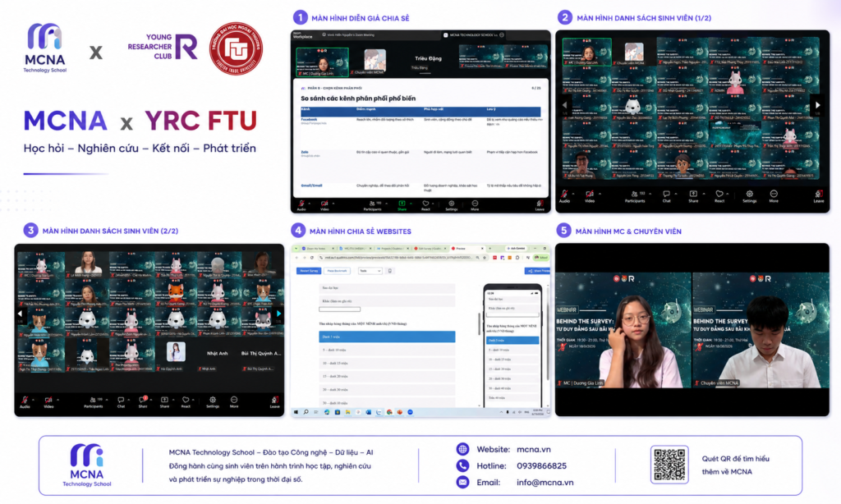
Task: Unmute Audio in screen 3 Zoom toolbar
Action: [x=25, y=402]
